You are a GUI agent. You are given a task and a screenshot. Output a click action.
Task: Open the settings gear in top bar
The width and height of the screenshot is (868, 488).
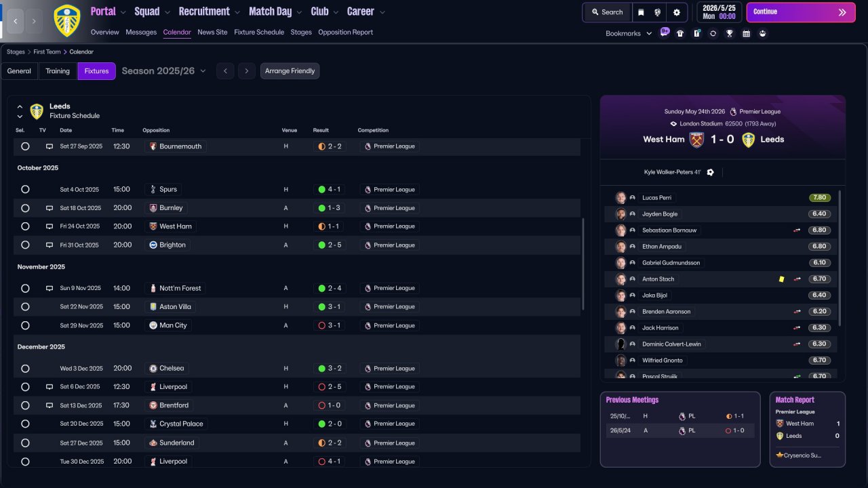tap(676, 12)
